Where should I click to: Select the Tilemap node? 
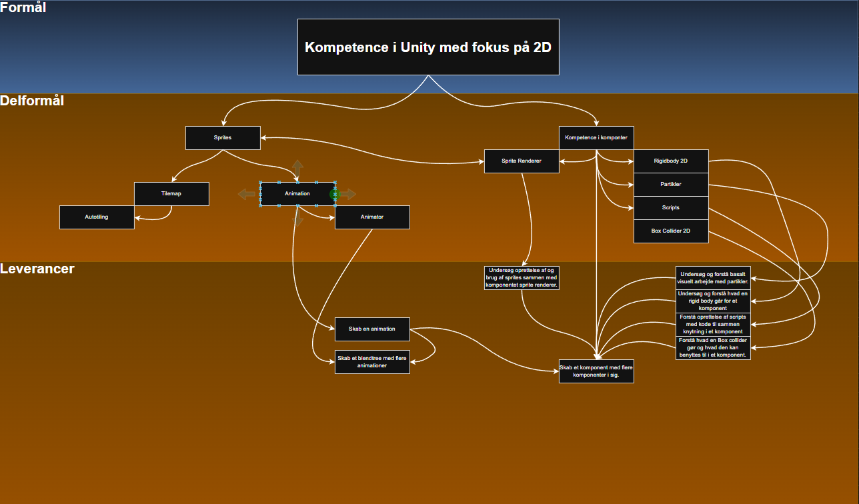(171, 194)
